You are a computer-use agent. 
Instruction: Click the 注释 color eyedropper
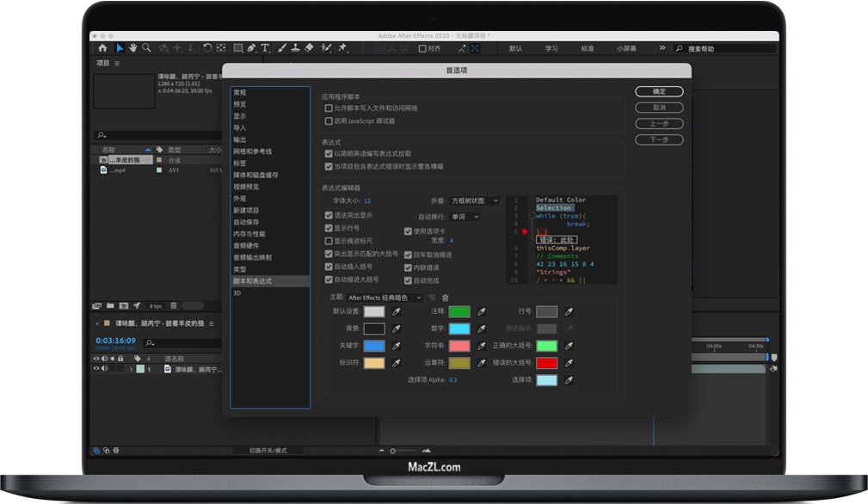coord(481,311)
